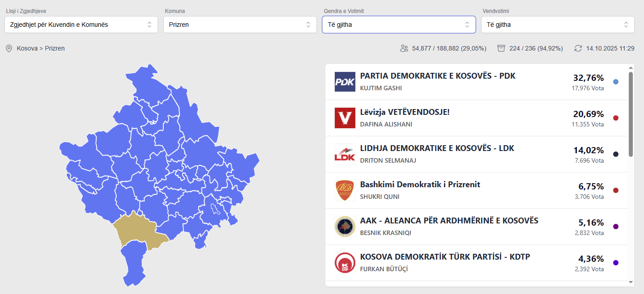This screenshot has height=294, width=644.
Task: Click the purple AAK color dot
Action: click(616, 227)
